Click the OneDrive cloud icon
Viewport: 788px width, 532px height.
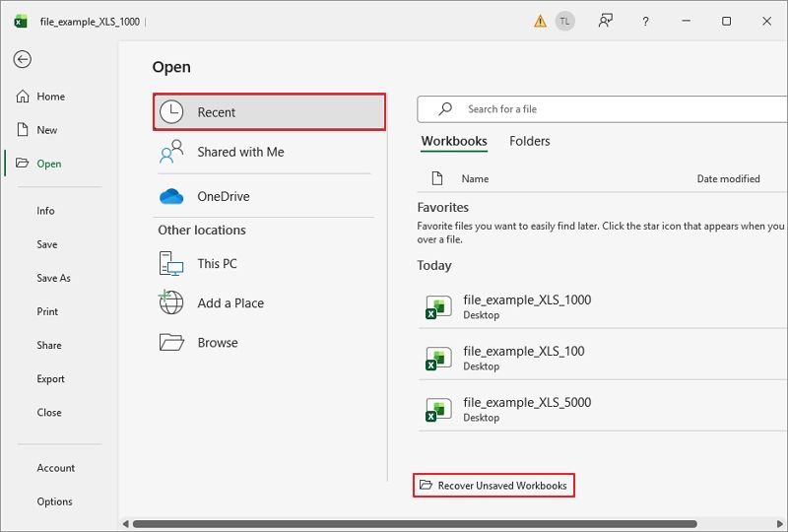pos(171,196)
